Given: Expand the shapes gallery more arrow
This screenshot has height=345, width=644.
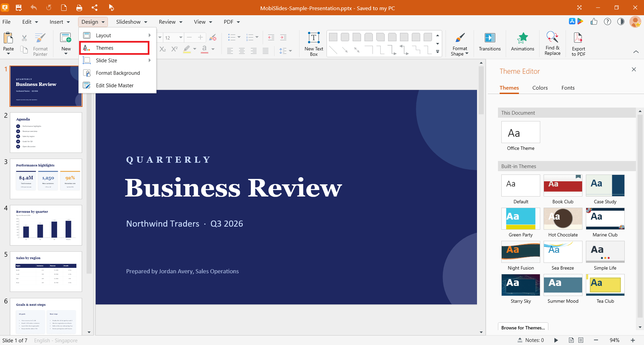Looking at the screenshot, I should pos(437,52).
